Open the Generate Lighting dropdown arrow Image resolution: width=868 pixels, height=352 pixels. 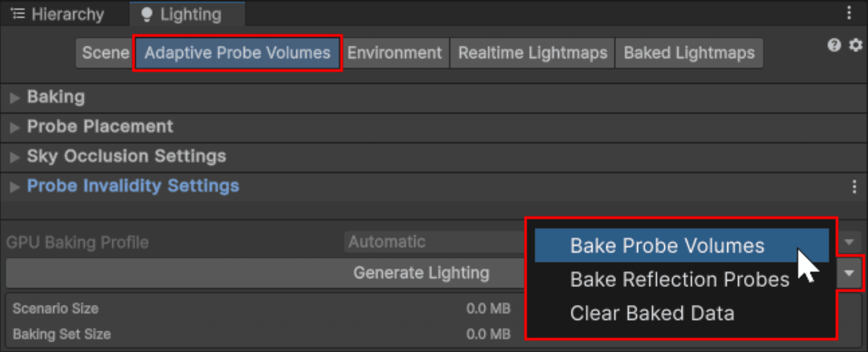849,273
